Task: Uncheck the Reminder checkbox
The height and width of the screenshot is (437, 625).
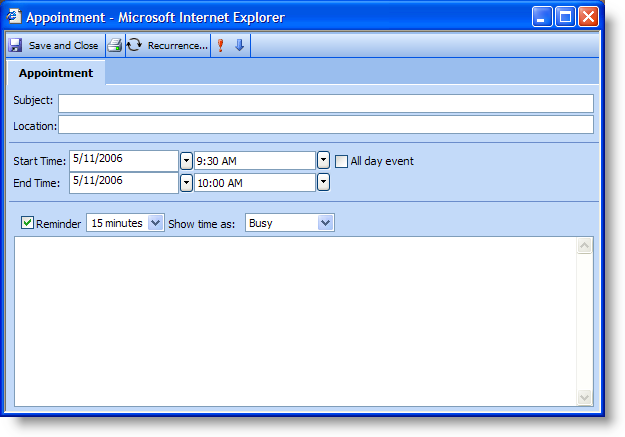Action: (27, 222)
